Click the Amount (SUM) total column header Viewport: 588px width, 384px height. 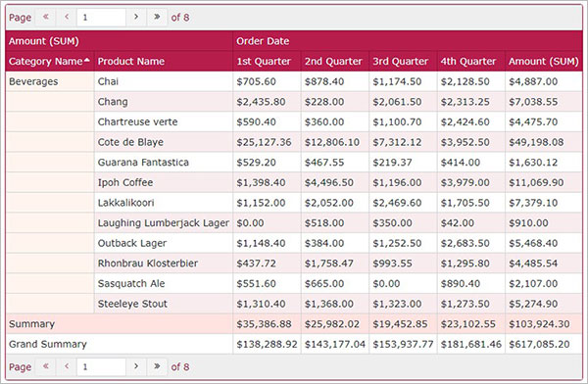tap(543, 61)
